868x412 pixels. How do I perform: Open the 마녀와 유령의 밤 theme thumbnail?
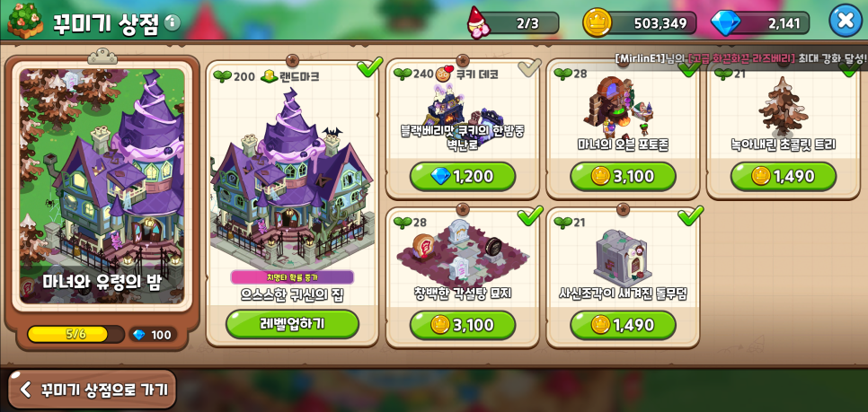click(102, 186)
